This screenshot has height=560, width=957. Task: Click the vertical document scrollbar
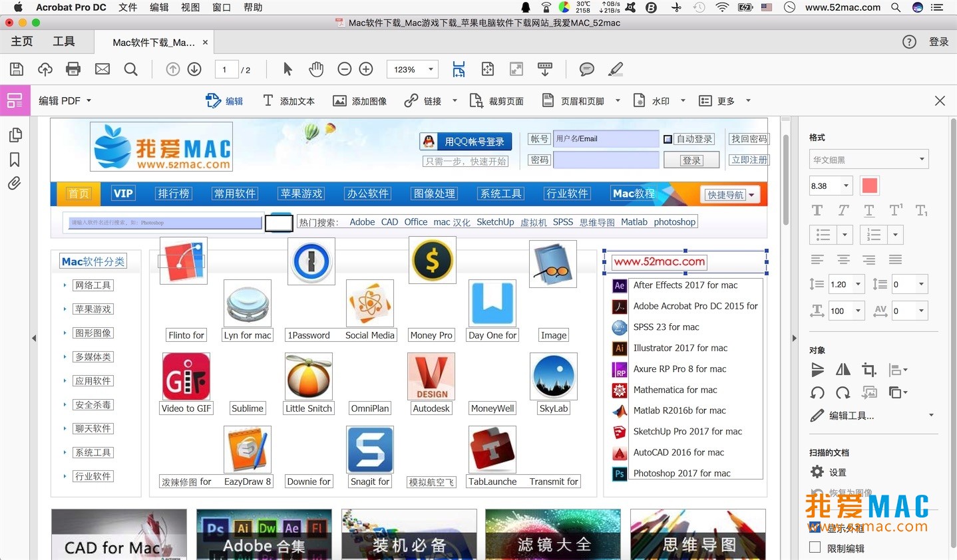coord(786,180)
